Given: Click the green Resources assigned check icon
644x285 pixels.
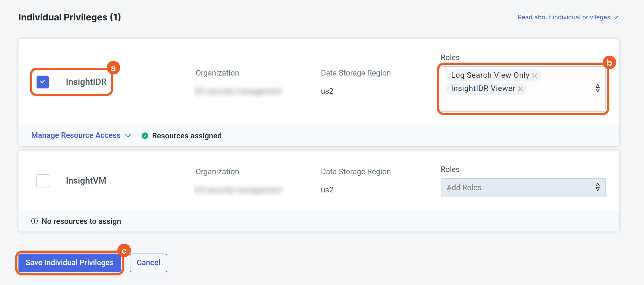Looking at the screenshot, I should click(x=145, y=136).
